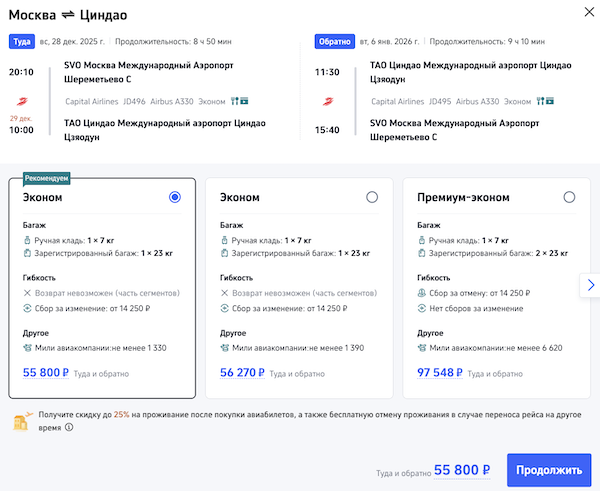Click the change fee icon in the 56 270 ₽ card

coord(224,310)
